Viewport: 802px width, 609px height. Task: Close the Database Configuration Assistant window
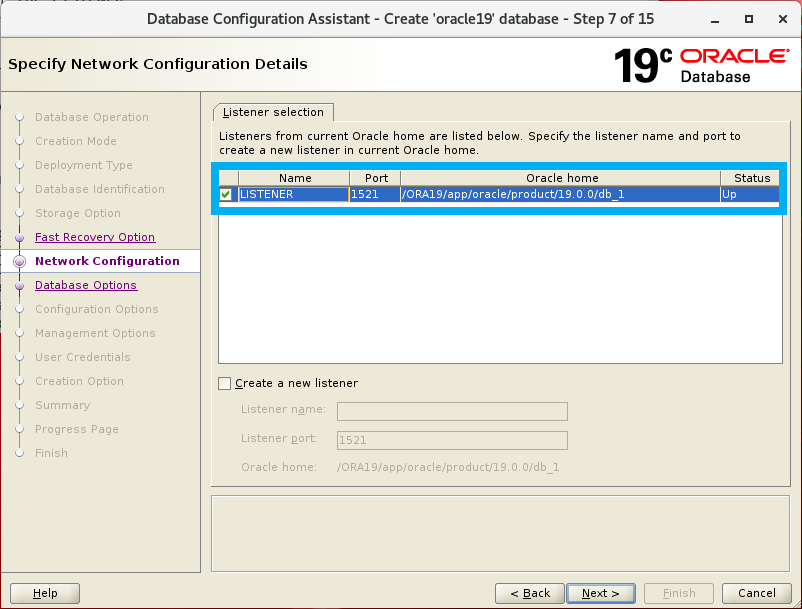pyautogui.click(x=783, y=19)
